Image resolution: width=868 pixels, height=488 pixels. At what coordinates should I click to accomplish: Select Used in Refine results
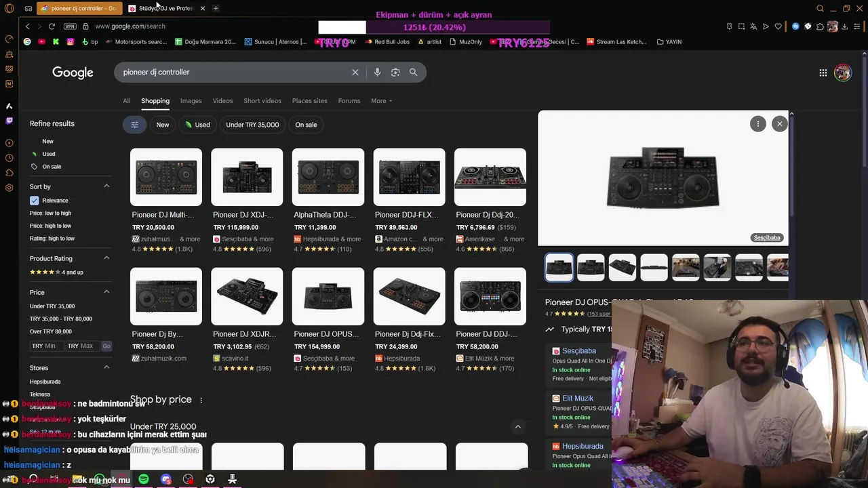point(48,154)
